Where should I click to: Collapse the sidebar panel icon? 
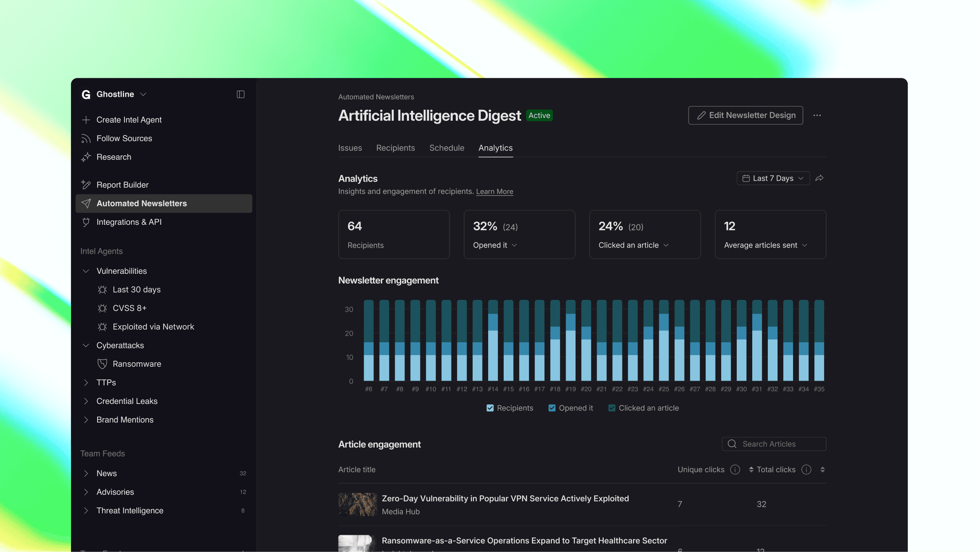coord(240,94)
